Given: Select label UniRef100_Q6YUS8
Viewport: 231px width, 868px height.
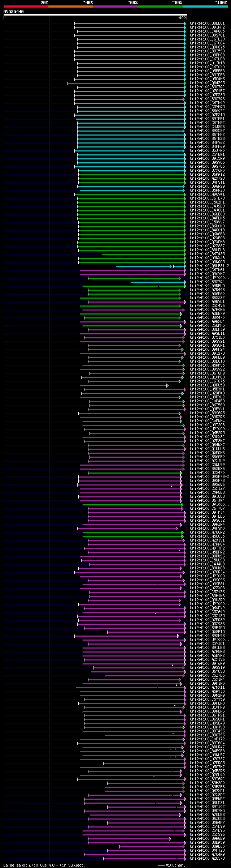Looking at the screenshot, I should tap(207, 672).
